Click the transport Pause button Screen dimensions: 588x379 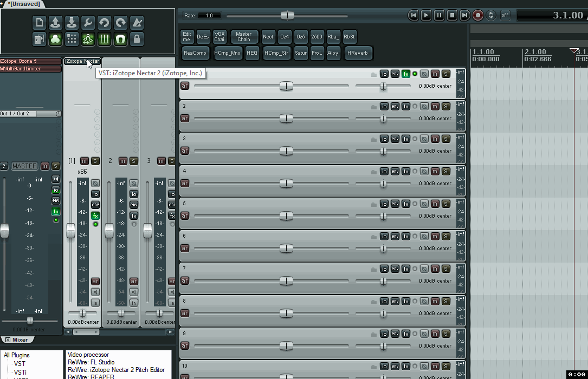tap(439, 15)
